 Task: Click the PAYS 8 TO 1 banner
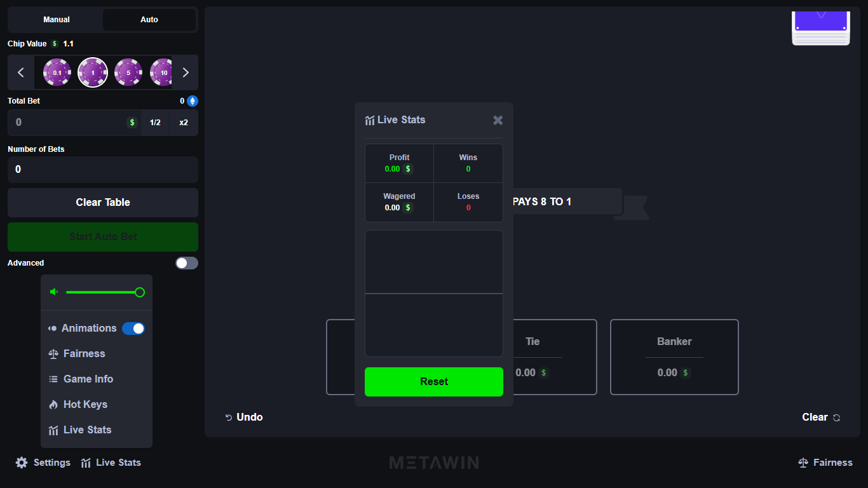point(567,201)
